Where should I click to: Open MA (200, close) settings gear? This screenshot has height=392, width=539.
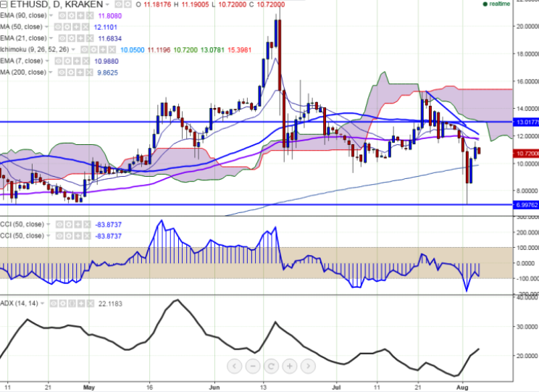(71, 72)
